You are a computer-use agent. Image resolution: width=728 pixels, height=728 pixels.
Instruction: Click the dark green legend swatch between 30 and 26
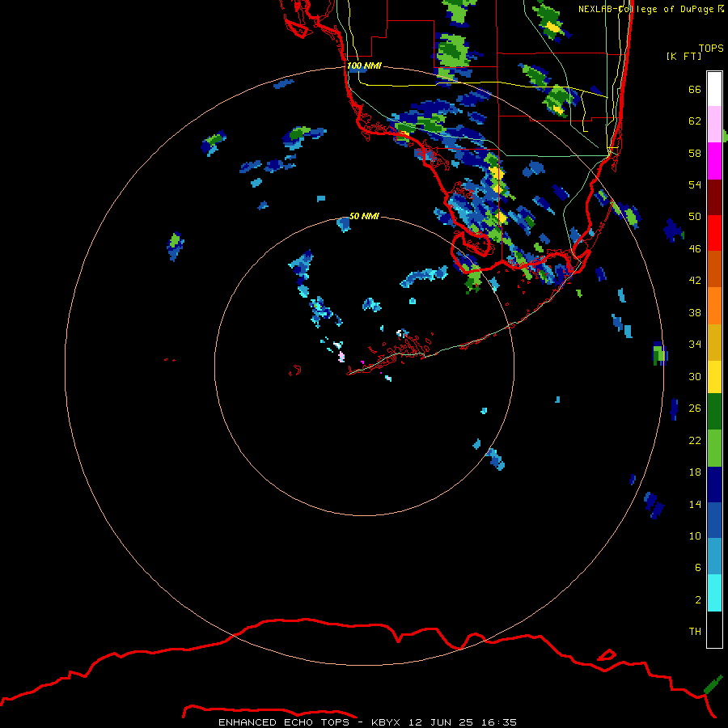pos(714,412)
